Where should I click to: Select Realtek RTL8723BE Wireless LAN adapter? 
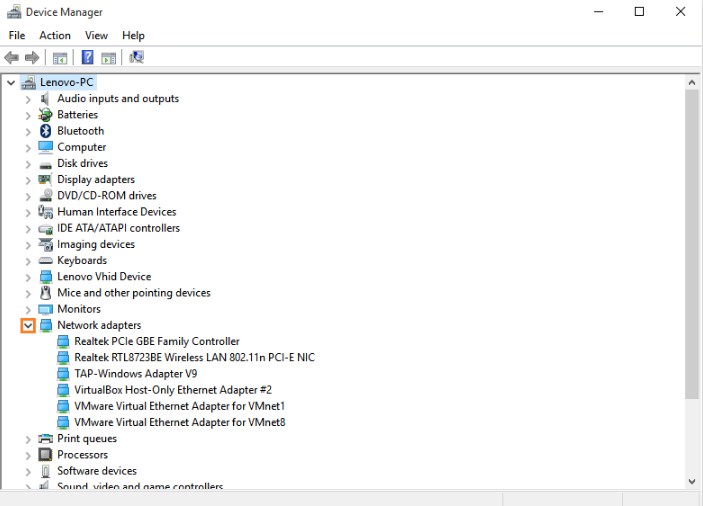point(195,358)
